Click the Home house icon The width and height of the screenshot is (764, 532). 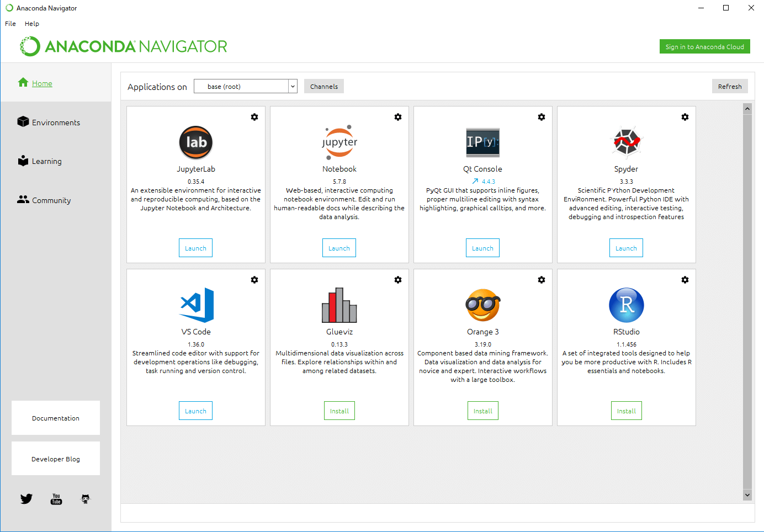coord(23,82)
